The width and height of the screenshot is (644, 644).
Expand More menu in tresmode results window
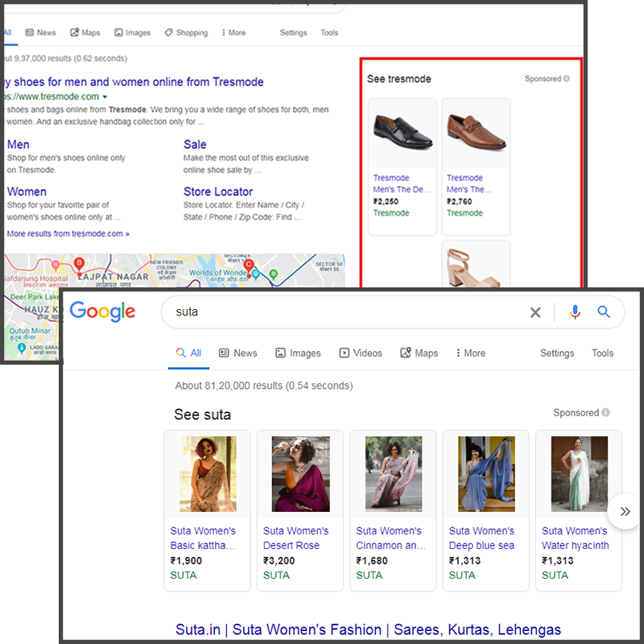(233, 32)
